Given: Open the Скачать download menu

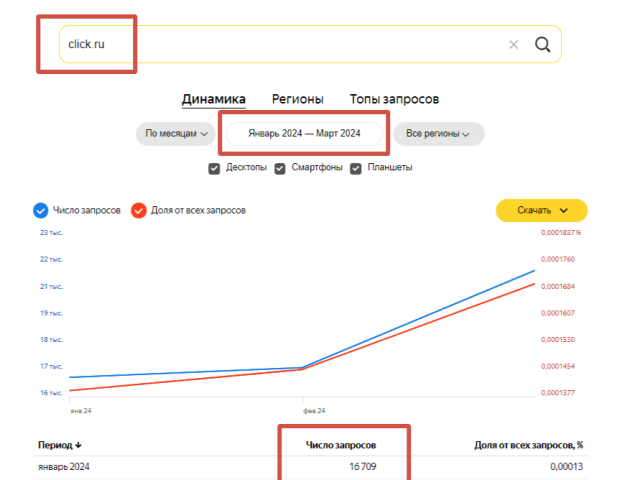Looking at the screenshot, I should coord(541,211).
